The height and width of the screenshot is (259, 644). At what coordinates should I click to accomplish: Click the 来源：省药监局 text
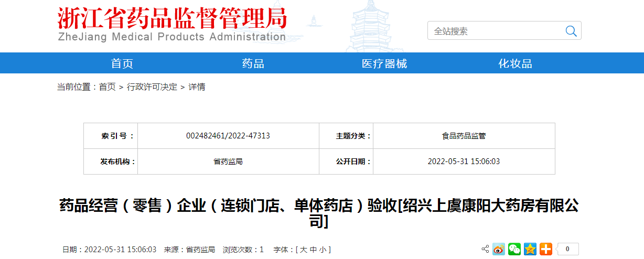click(x=189, y=250)
